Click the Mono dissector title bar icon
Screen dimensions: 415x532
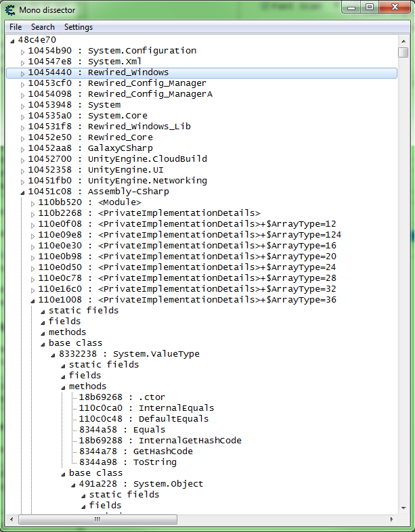coord(11,9)
